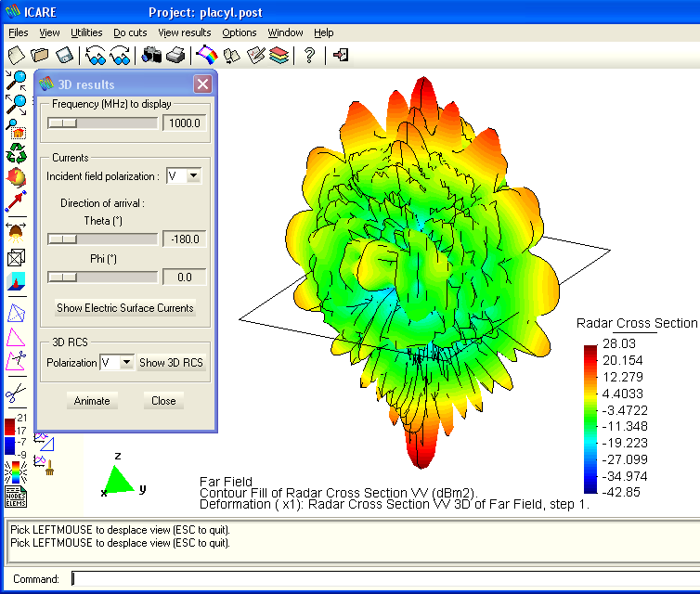Click the 'Far Field' caption text
The height and width of the screenshot is (594, 700).
click(226, 482)
